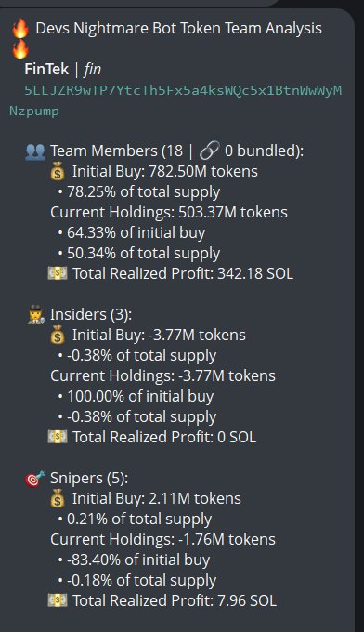Click the Insiders detective emoji
Screen dimensions: 364x632
(35, 315)
